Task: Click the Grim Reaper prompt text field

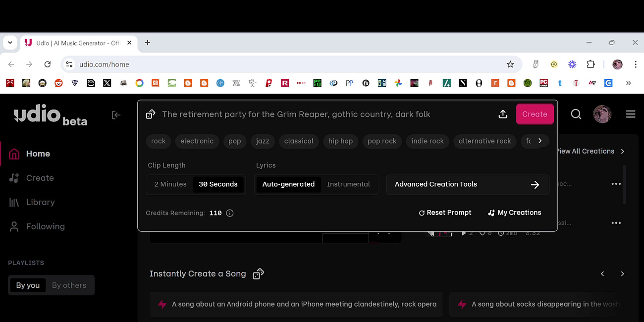Action: pyautogui.click(x=296, y=114)
